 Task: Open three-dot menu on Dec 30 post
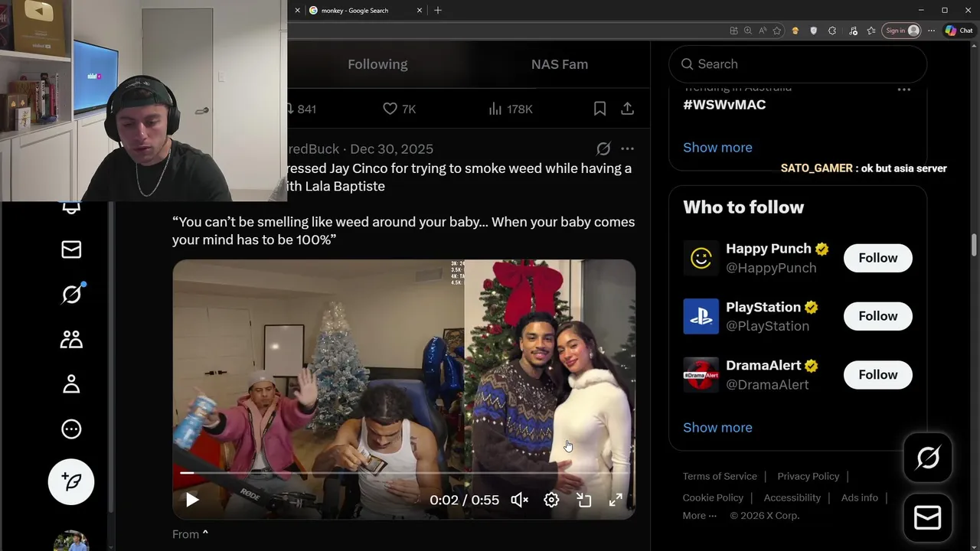(x=627, y=148)
